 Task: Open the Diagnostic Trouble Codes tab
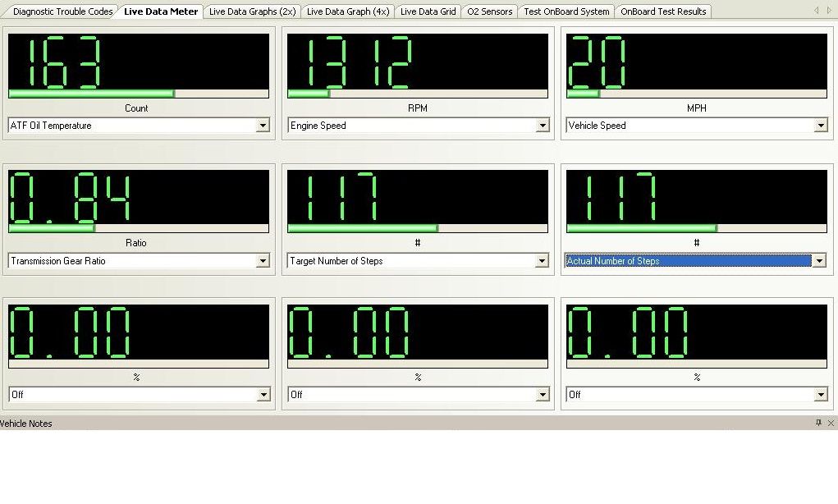pyautogui.click(x=62, y=11)
